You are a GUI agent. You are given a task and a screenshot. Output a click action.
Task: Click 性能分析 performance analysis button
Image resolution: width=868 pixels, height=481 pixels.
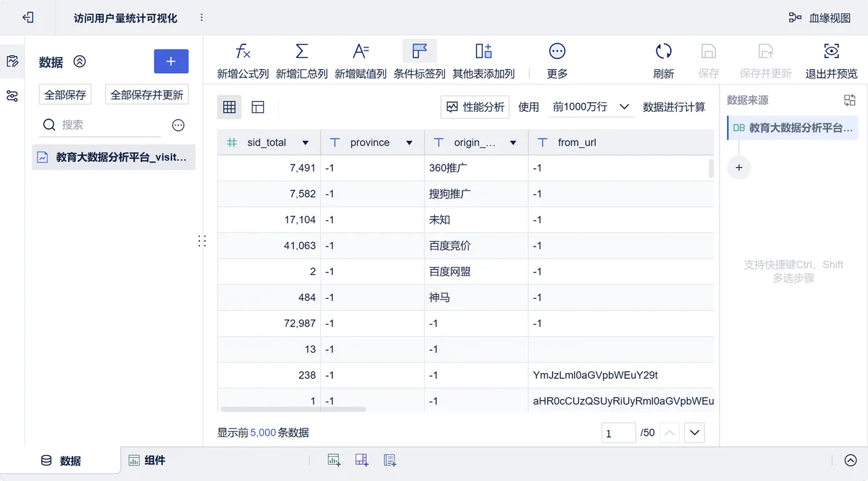click(x=475, y=107)
